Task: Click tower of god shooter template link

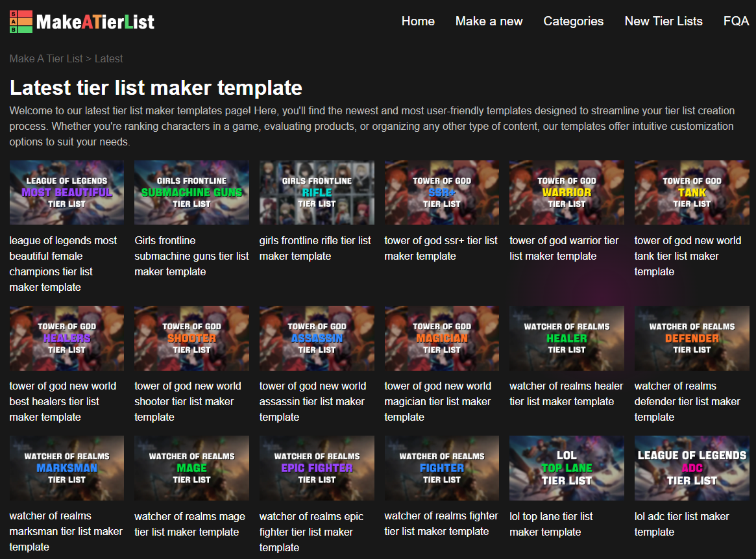Action: (188, 401)
